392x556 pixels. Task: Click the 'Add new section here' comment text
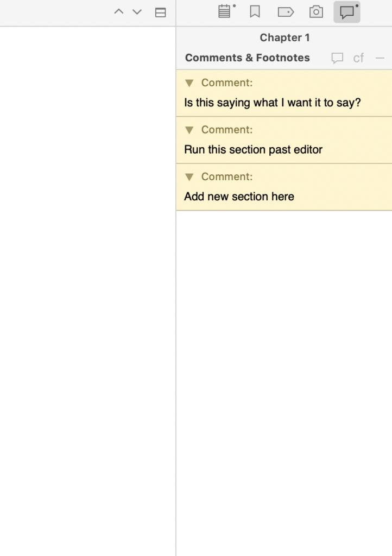point(239,197)
